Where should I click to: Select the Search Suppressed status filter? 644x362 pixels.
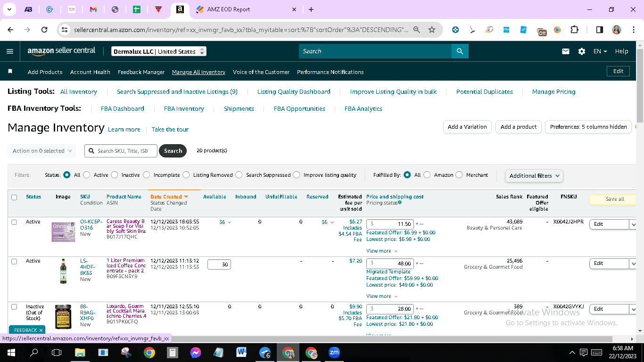239,175
